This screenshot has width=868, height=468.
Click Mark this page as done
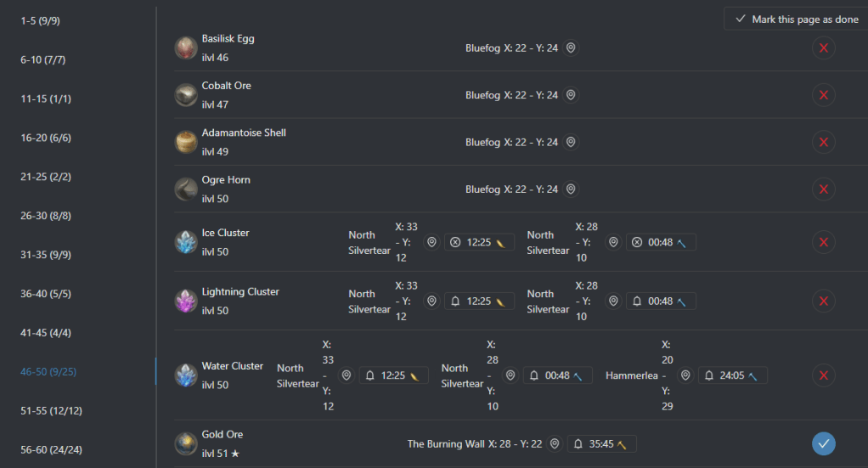click(x=796, y=20)
